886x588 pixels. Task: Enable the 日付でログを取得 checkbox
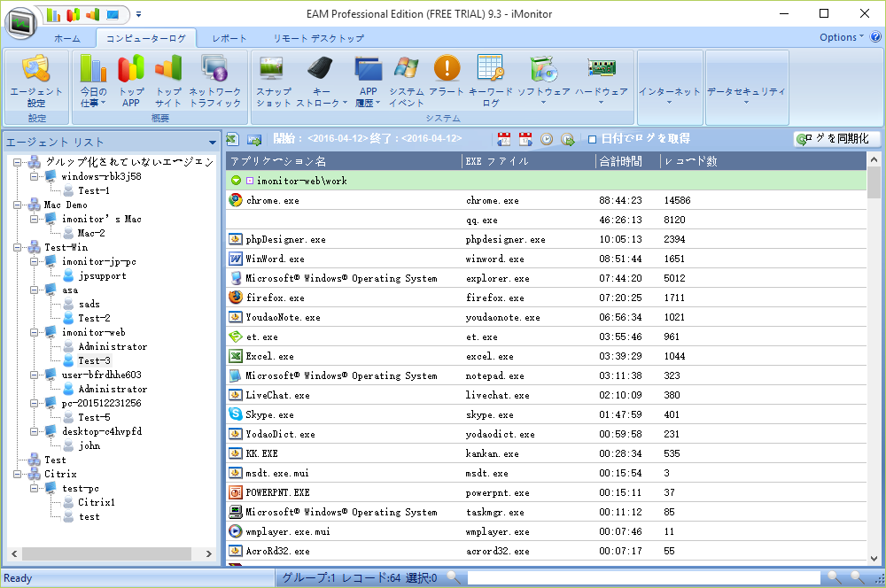click(x=593, y=139)
